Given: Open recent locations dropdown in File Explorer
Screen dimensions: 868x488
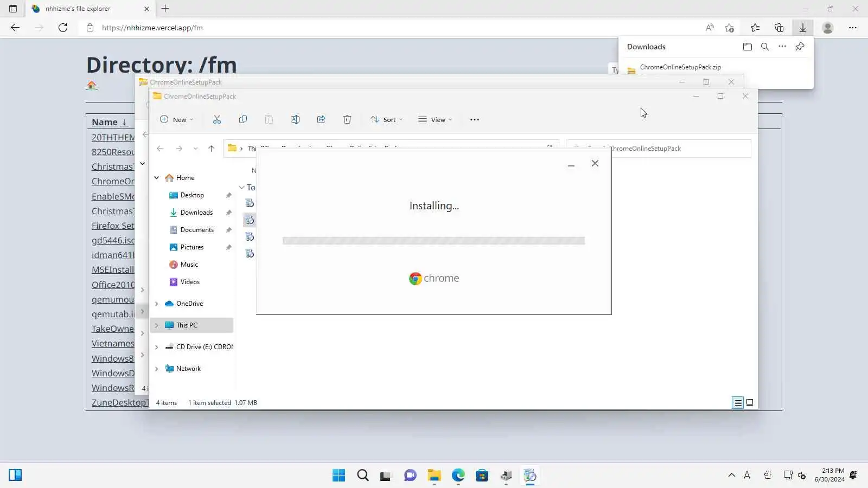Looking at the screenshot, I should tap(196, 148).
